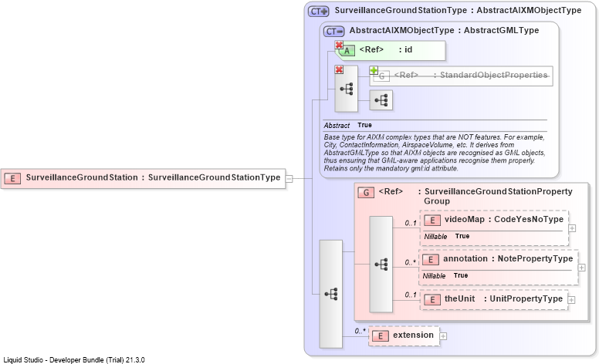This screenshot has width=599, height=364.
Task: Expand the extension element
Action: [x=443, y=336]
